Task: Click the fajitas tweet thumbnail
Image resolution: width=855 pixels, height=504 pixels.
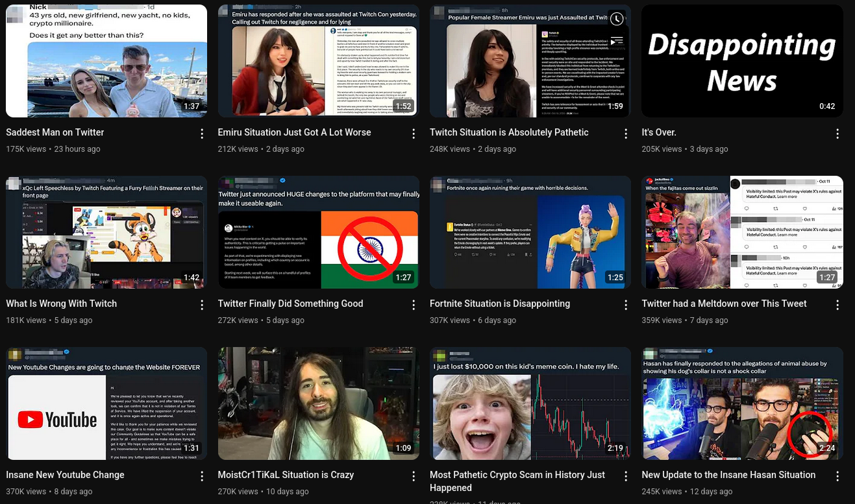Action: [742, 232]
